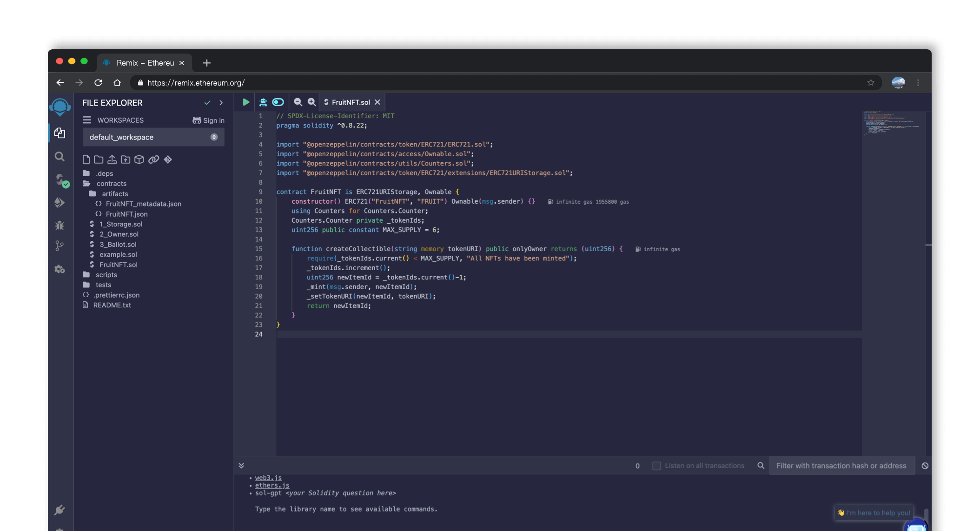Screen dimensions: 980x531
Task: Open the workspaces hamburger menu
Action: [x=87, y=120]
